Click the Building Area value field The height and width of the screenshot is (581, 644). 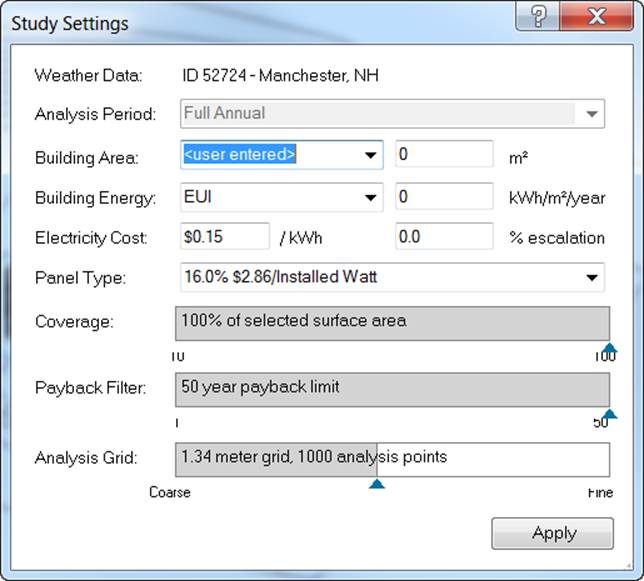point(444,154)
